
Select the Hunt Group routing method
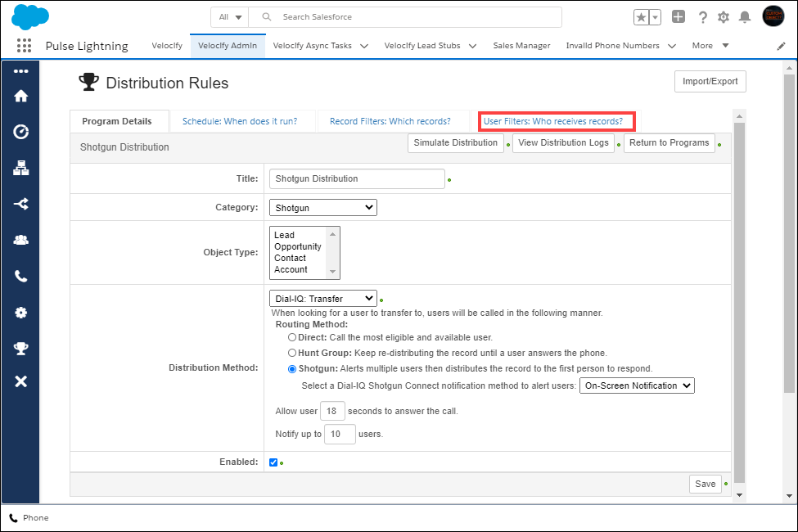pyautogui.click(x=292, y=353)
